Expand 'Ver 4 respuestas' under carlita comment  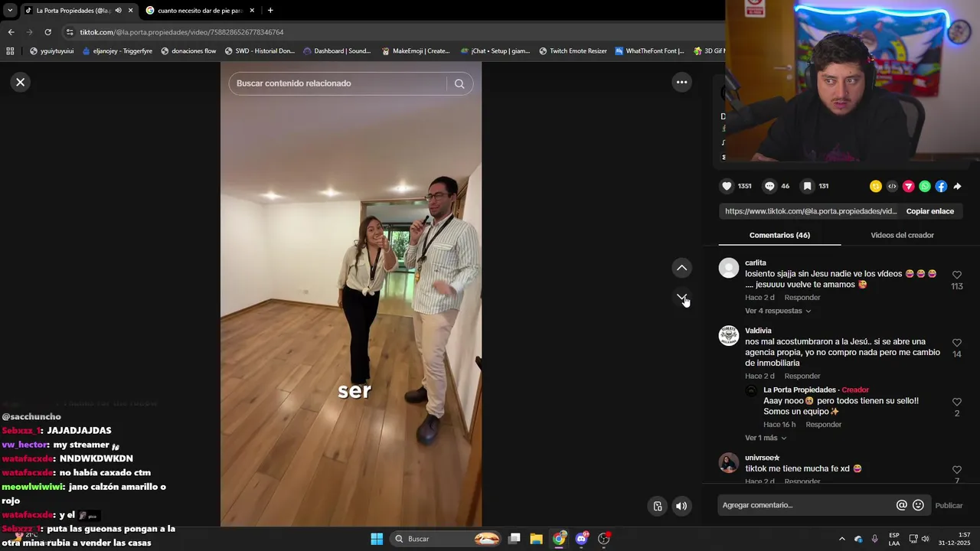[777, 311]
